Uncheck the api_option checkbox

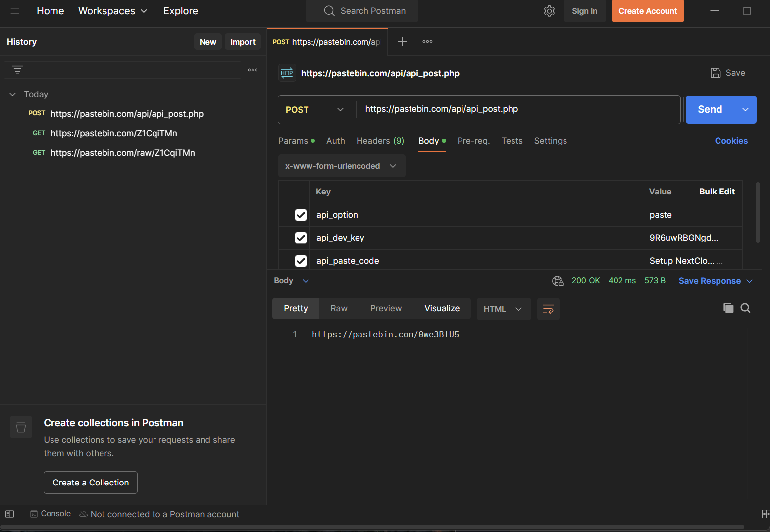pyautogui.click(x=301, y=215)
